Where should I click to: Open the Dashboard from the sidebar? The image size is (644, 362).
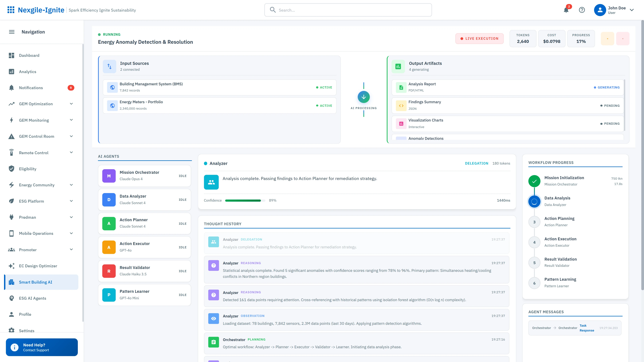click(29, 55)
